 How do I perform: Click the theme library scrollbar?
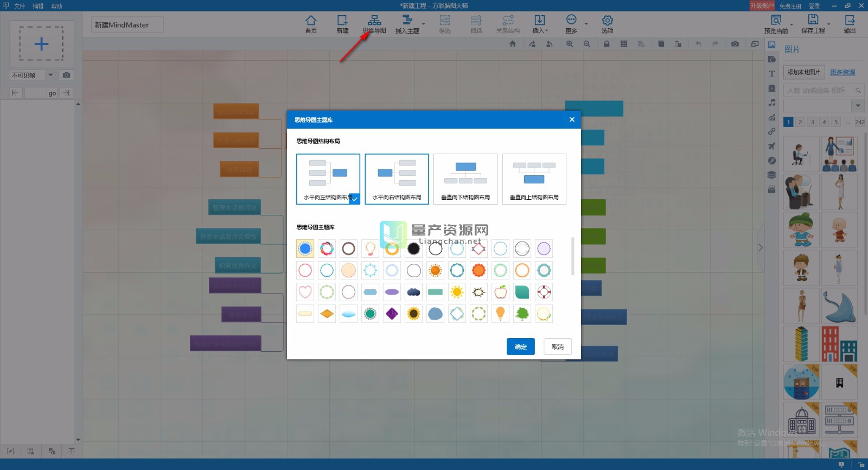(x=572, y=256)
